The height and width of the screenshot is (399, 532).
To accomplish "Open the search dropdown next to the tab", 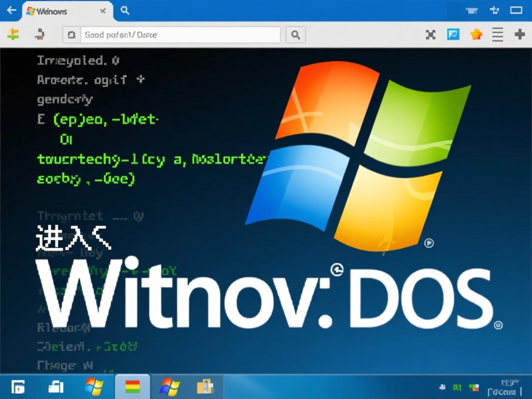I will [x=125, y=10].
